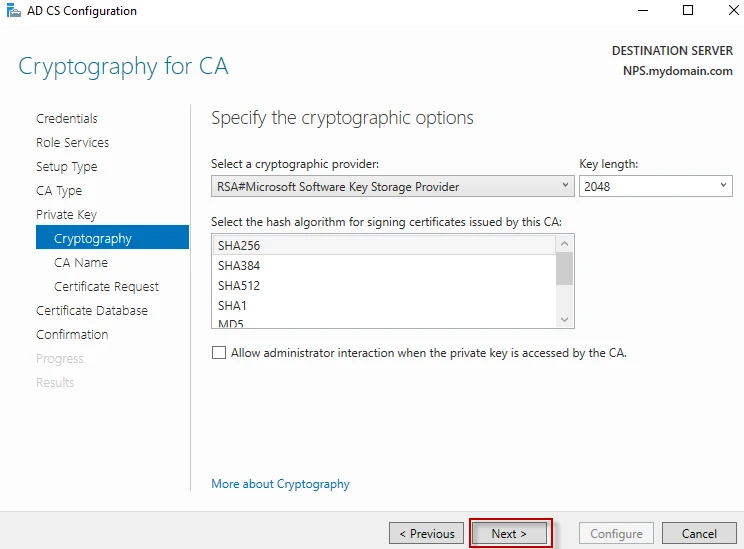Click the Next button
The height and width of the screenshot is (549, 744).
510,534
